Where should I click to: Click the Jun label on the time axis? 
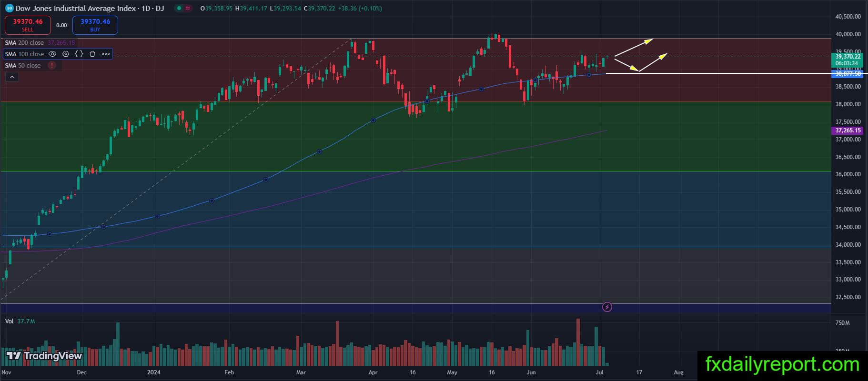[531, 372]
